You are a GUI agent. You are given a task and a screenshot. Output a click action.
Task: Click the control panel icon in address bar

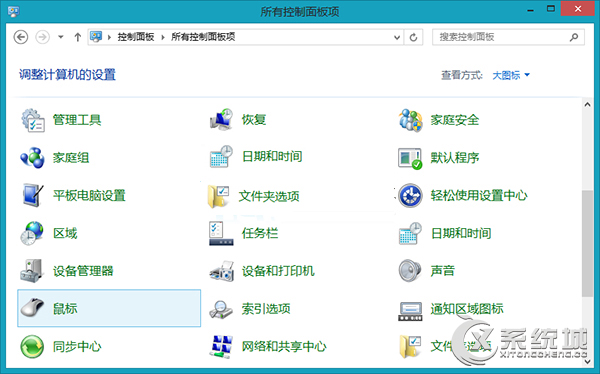pyautogui.click(x=96, y=37)
